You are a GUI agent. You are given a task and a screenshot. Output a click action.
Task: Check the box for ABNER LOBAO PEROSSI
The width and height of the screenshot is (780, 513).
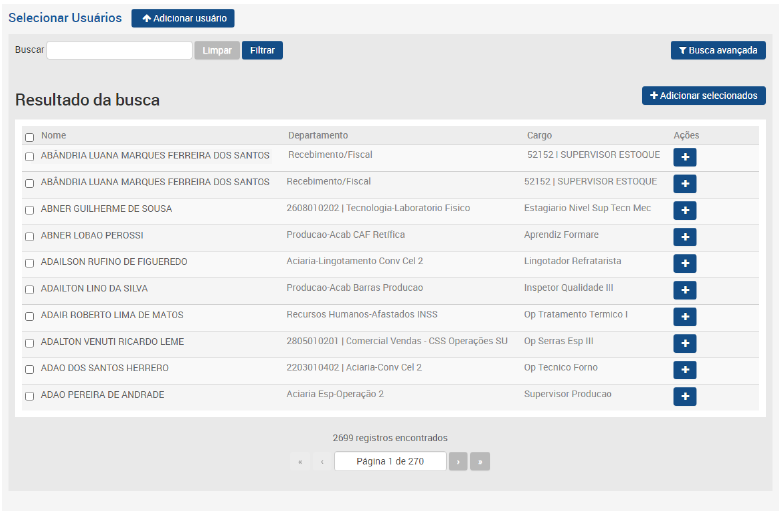[x=29, y=237]
